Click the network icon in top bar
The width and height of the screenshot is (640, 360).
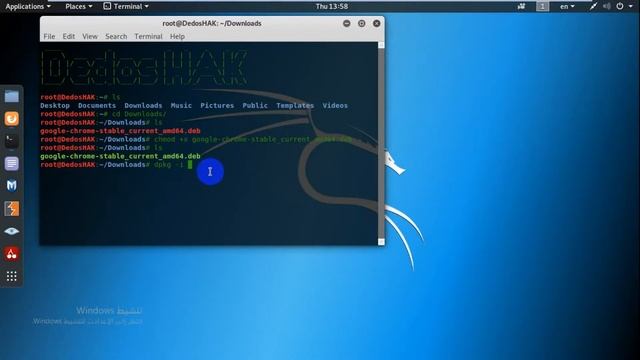[x=593, y=7]
